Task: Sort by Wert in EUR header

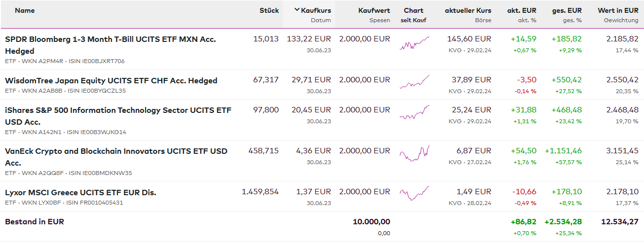Action: point(618,10)
